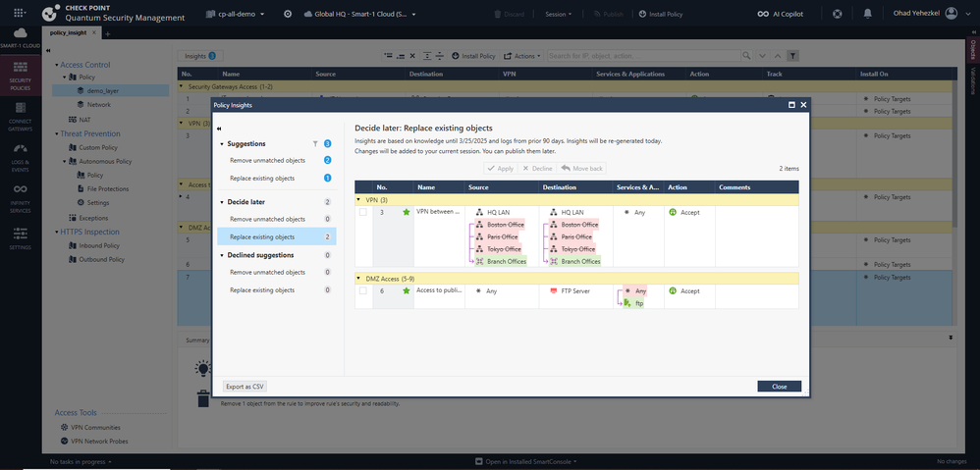Toggle the rulebase filter funnel icon

792,56
